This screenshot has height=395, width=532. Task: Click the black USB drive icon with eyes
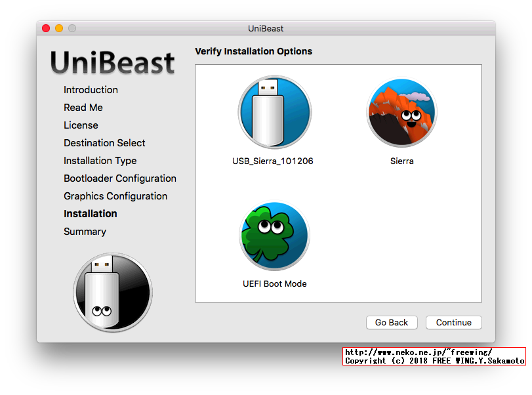coord(112,292)
